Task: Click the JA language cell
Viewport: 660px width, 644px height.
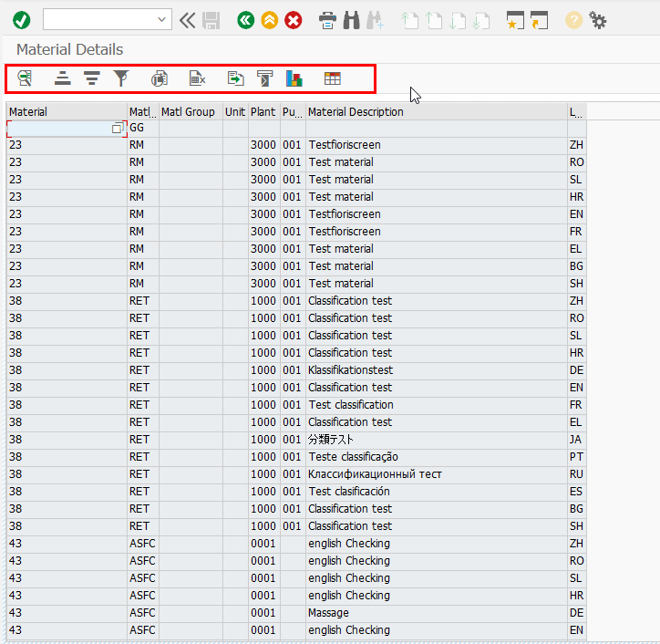Action: click(x=577, y=440)
